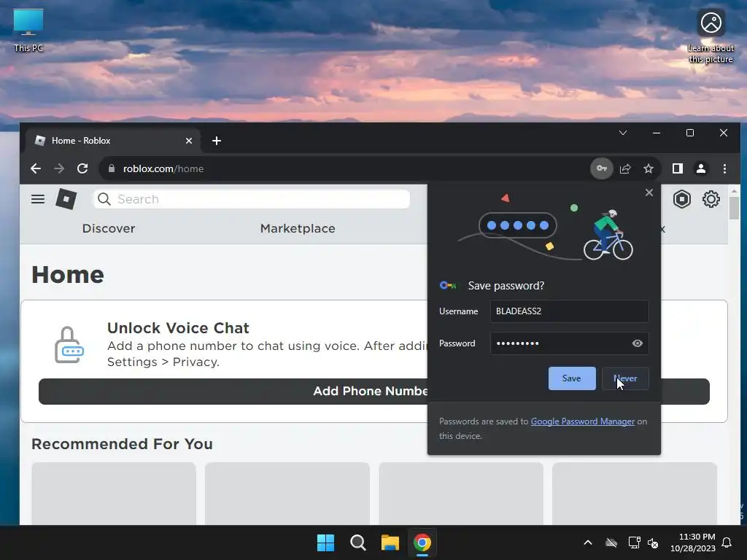Go to Discover section
The width and height of the screenshot is (747, 560).
pyautogui.click(x=109, y=228)
